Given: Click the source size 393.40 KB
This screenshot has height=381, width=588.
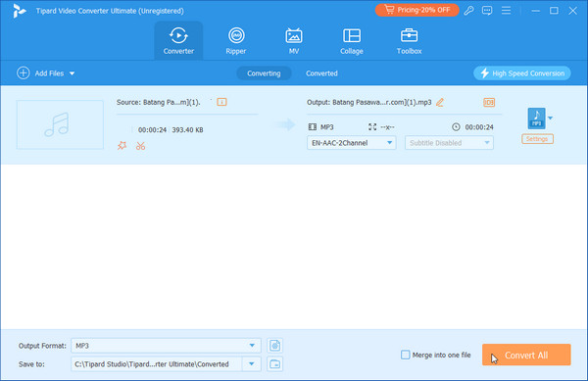Looking at the screenshot, I should point(187,130).
